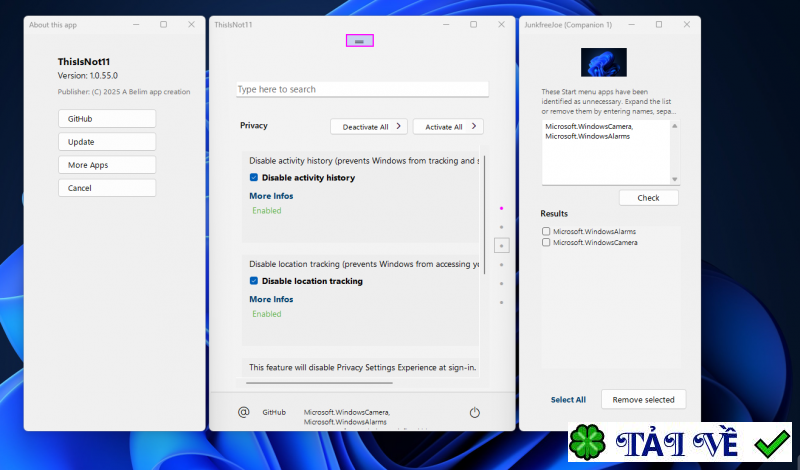
Task: Click the four-leaf clover banner icon
Action: pos(587,444)
